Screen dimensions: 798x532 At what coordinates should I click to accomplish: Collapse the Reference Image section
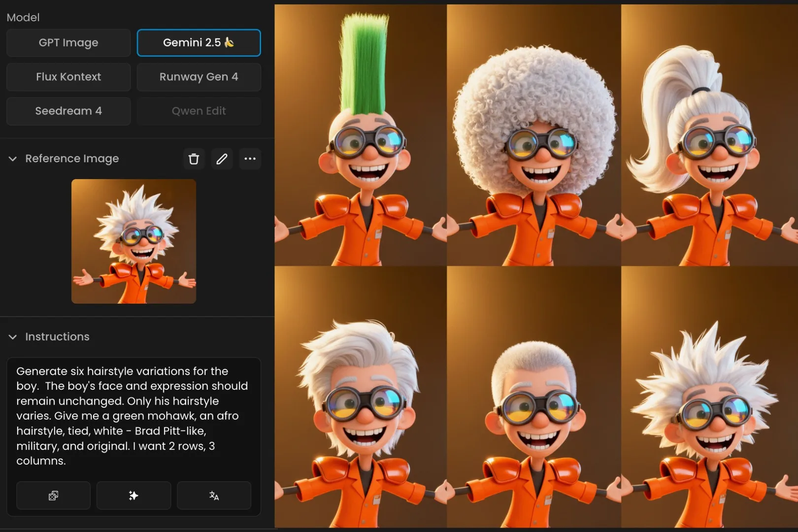tap(12, 159)
